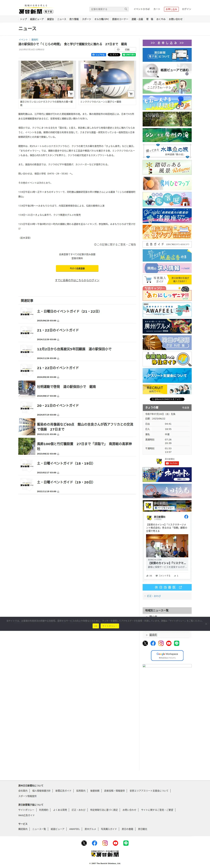The width and height of the screenshot is (210, 868).
Task: Accept cookies with the OK button
Action: pyautogui.click(x=96, y=626)
